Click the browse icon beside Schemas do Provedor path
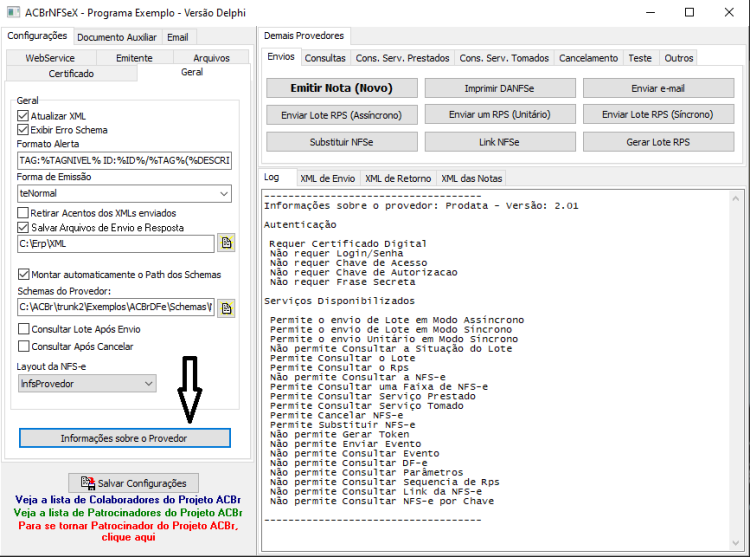 [226, 308]
